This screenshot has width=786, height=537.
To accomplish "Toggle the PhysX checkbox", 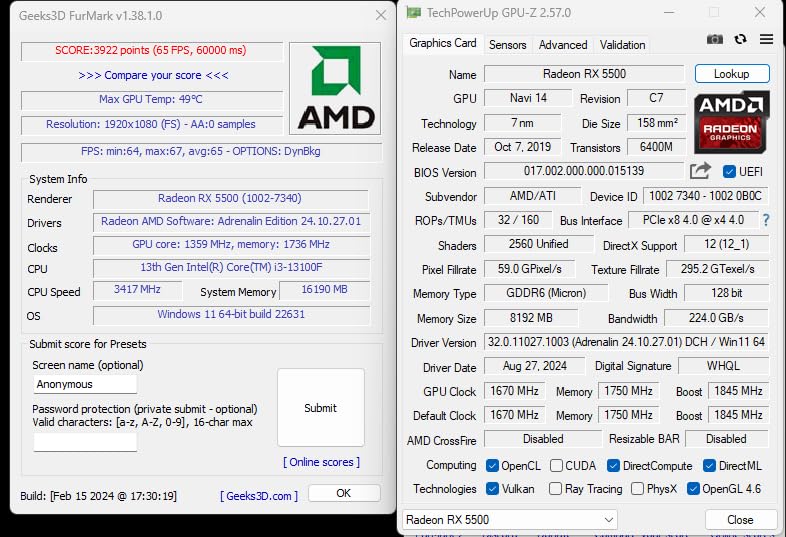I will pos(637,488).
